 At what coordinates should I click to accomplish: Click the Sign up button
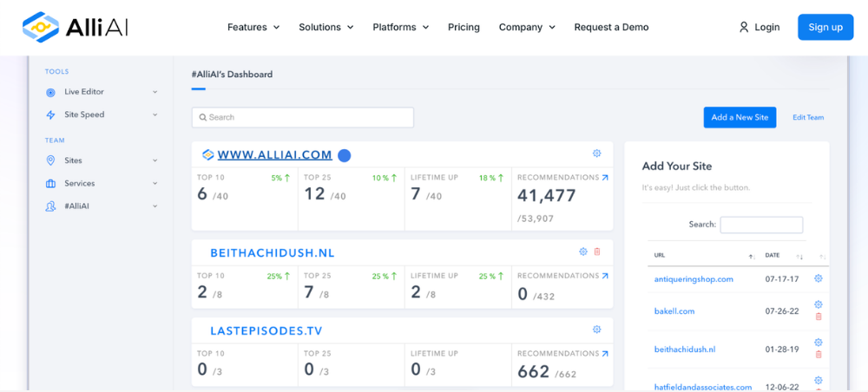(x=825, y=27)
